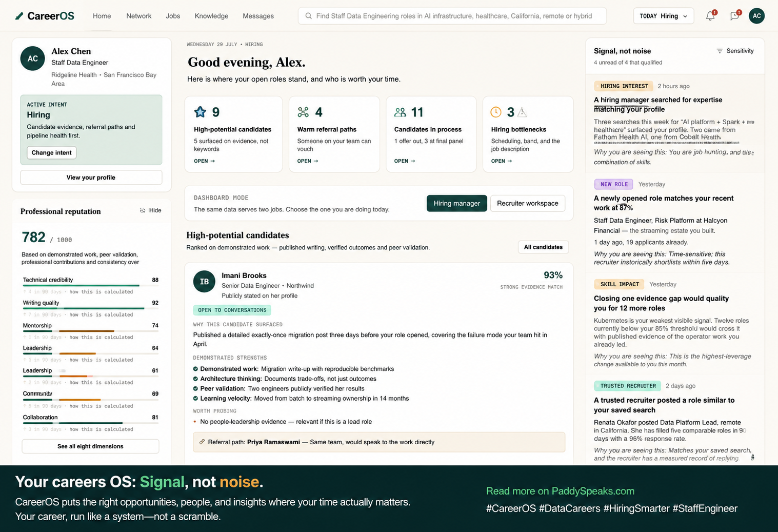Expand how Mentorship is calculated

[x=101, y=337]
